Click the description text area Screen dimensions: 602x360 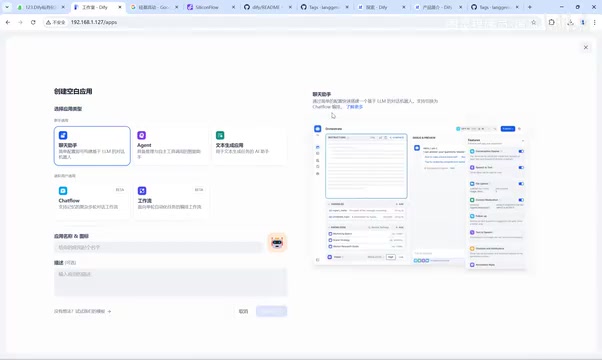click(170, 282)
